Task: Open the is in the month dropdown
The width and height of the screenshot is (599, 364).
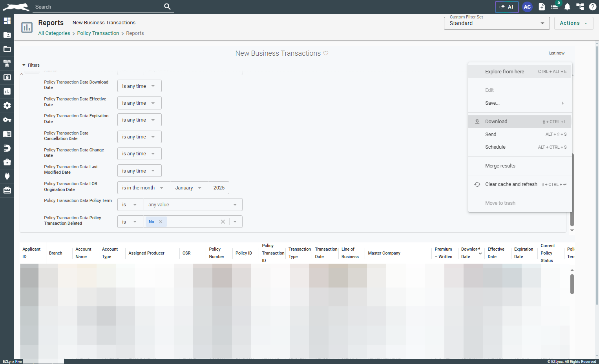Action: tap(144, 187)
